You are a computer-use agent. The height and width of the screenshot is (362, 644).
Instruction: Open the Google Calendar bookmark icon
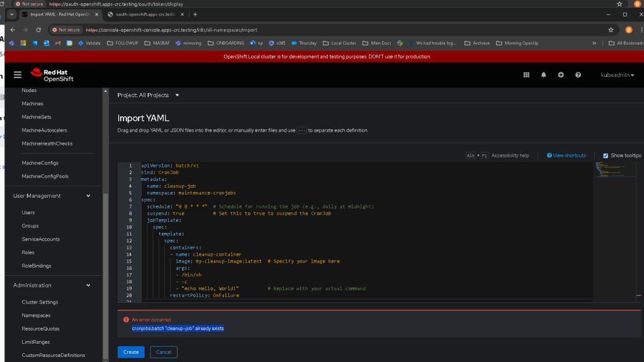click(69, 43)
